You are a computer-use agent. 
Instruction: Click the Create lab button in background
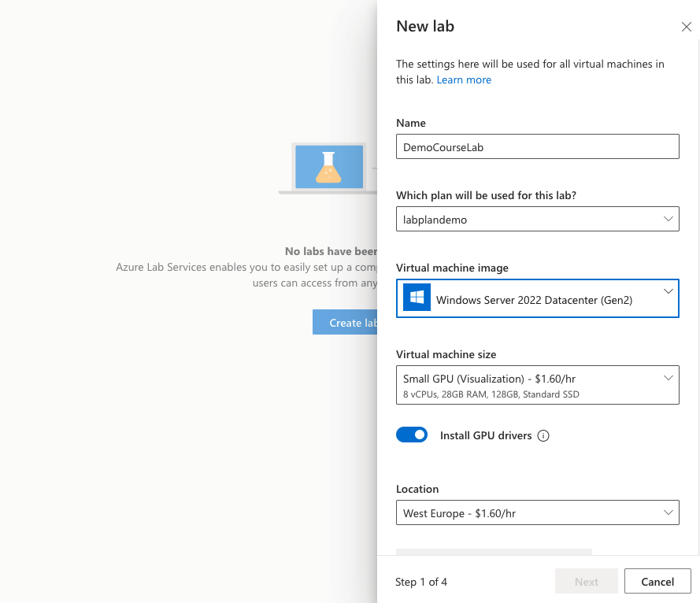(x=345, y=322)
